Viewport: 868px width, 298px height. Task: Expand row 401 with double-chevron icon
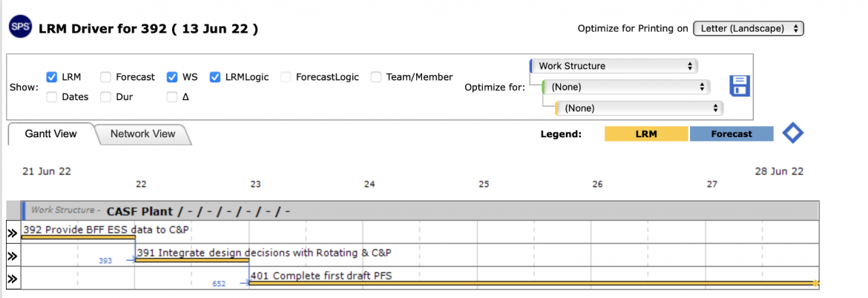pyautogui.click(x=12, y=279)
